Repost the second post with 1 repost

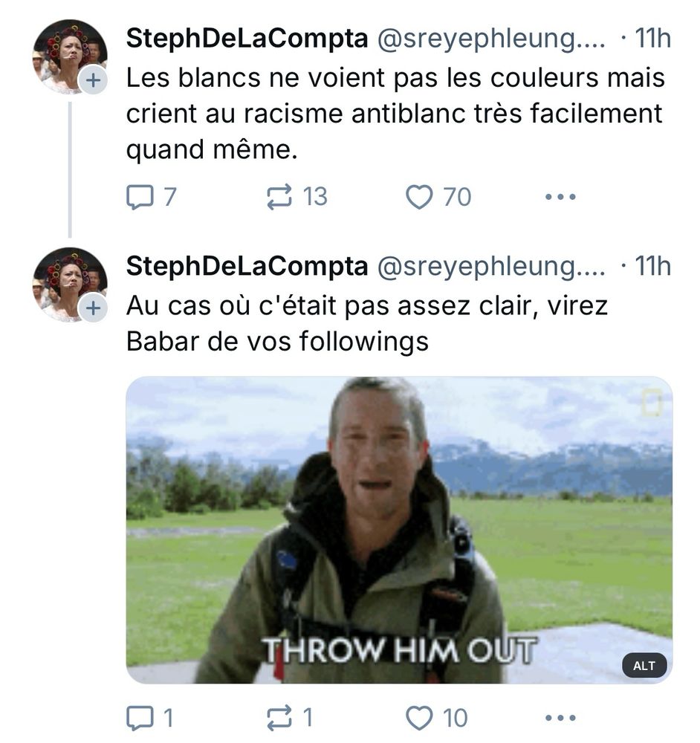tap(280, 718)
